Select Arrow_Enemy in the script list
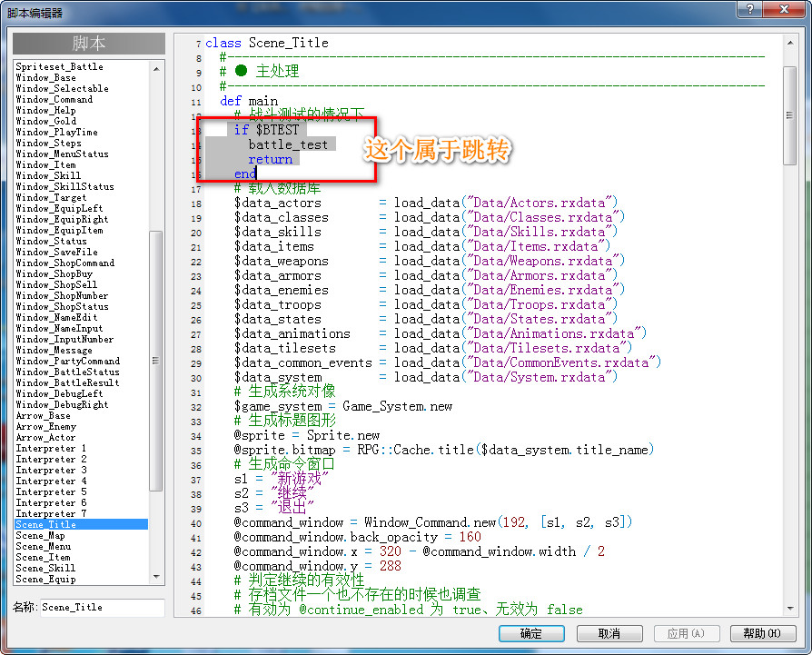The height and width of the screenshot is (655, 812). point(46,427)
